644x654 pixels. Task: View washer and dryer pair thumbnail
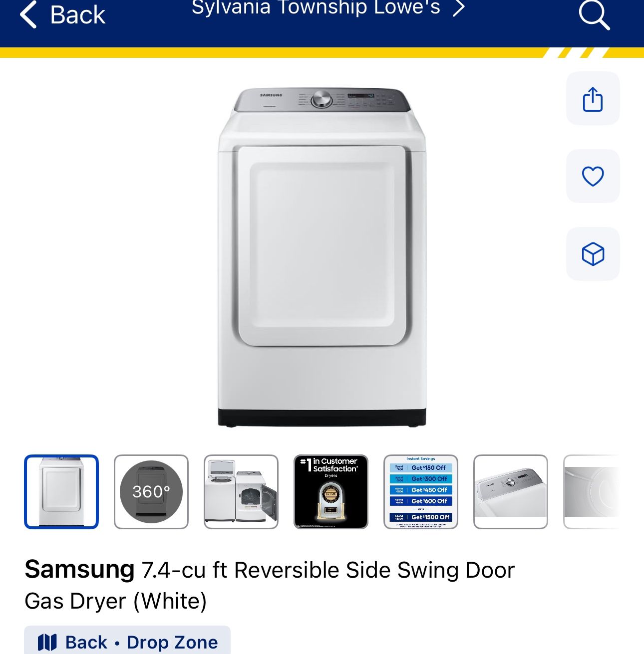(x=241, y=492)
